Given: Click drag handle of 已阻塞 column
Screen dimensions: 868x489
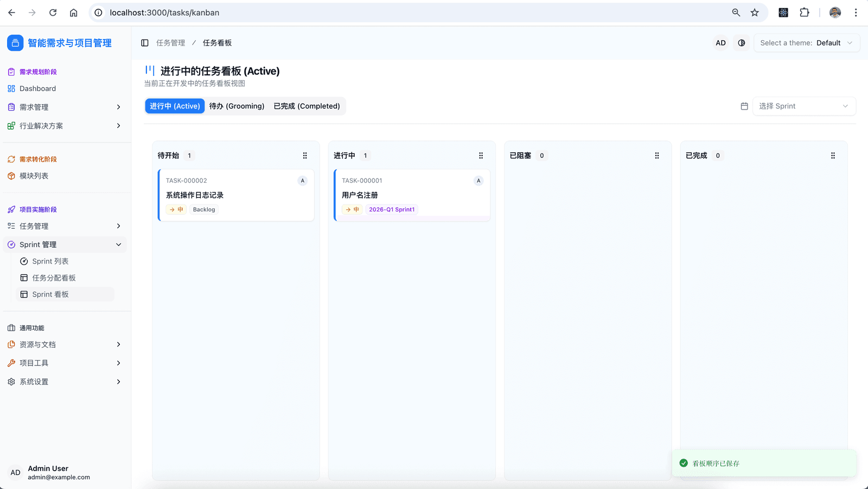Looking at the screenshot, I should [x=657, y=156].
